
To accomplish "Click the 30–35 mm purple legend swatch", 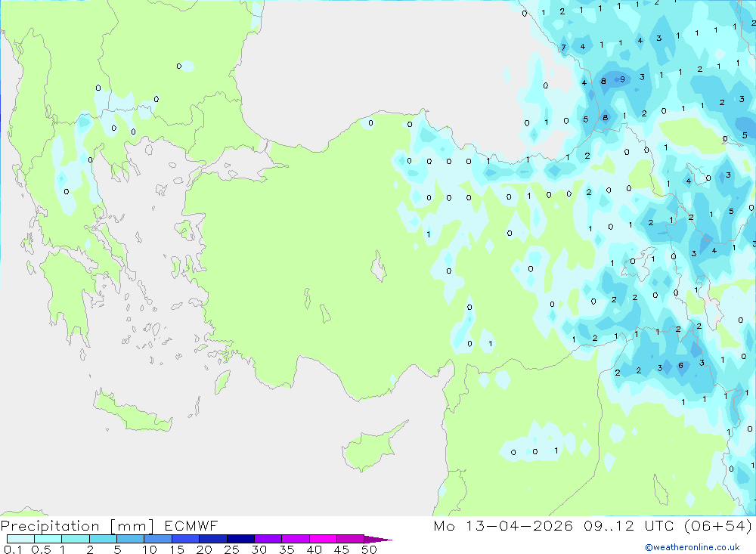I will click(268, 539).
